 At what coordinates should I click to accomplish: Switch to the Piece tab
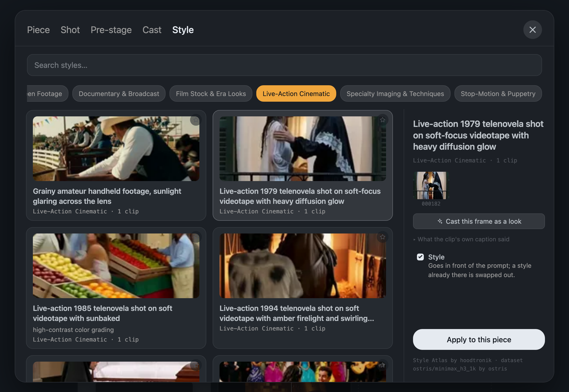click(x=38, y=30)
